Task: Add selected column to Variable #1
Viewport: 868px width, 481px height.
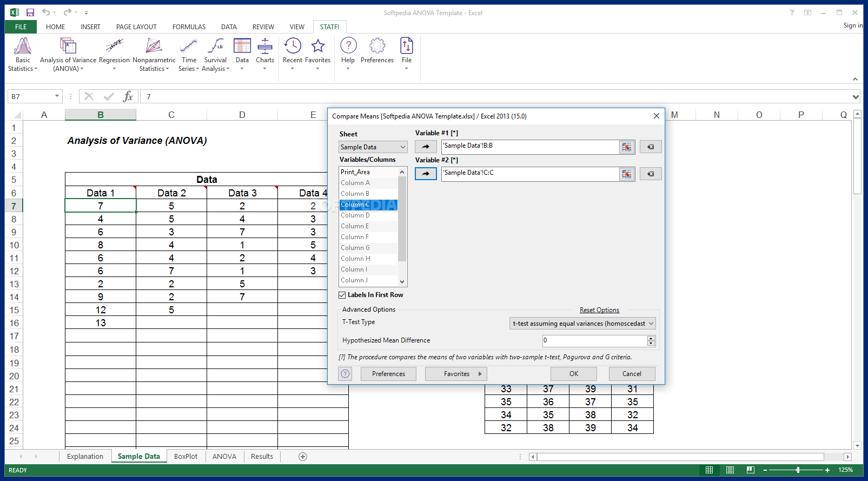Action: tap(426, 147)
